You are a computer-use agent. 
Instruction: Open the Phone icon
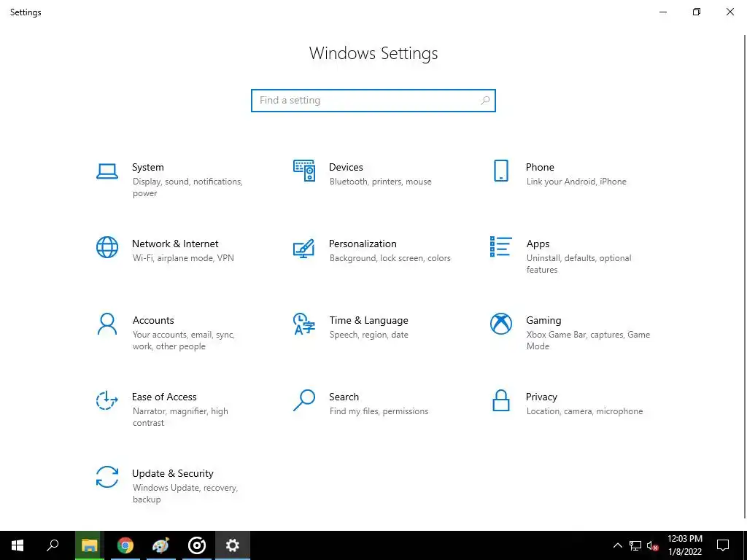(500, 171)
